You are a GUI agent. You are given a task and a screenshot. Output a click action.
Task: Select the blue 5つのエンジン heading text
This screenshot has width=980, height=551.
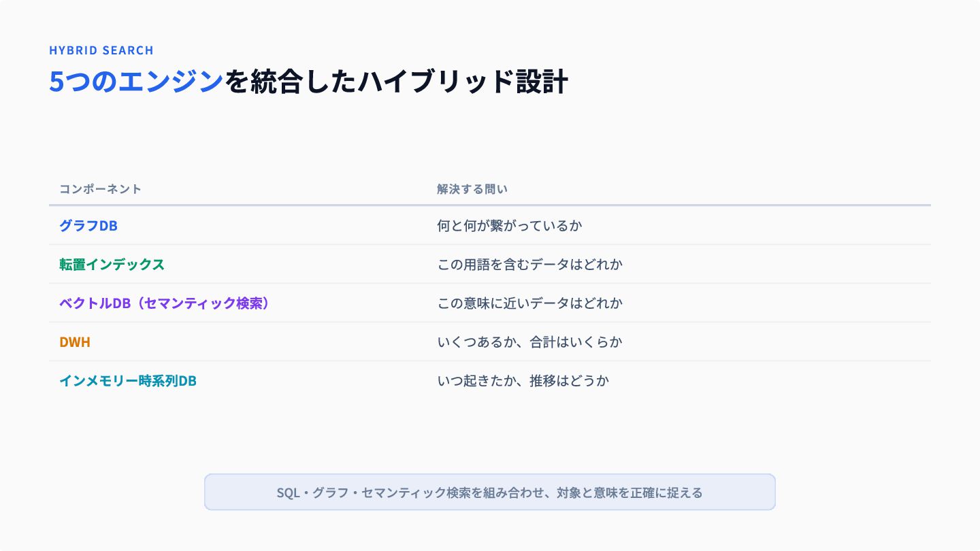coord(136,82)
